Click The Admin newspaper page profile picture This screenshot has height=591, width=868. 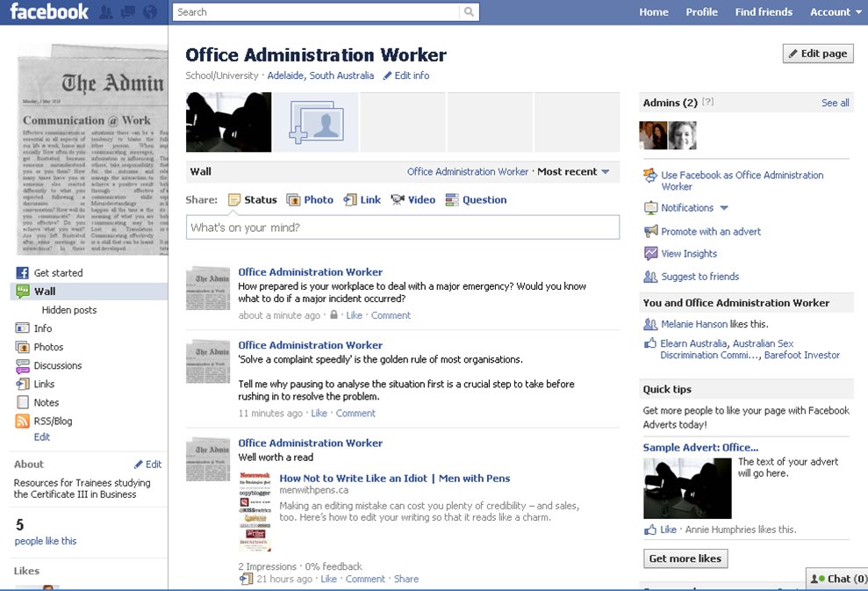click(92, 149)
